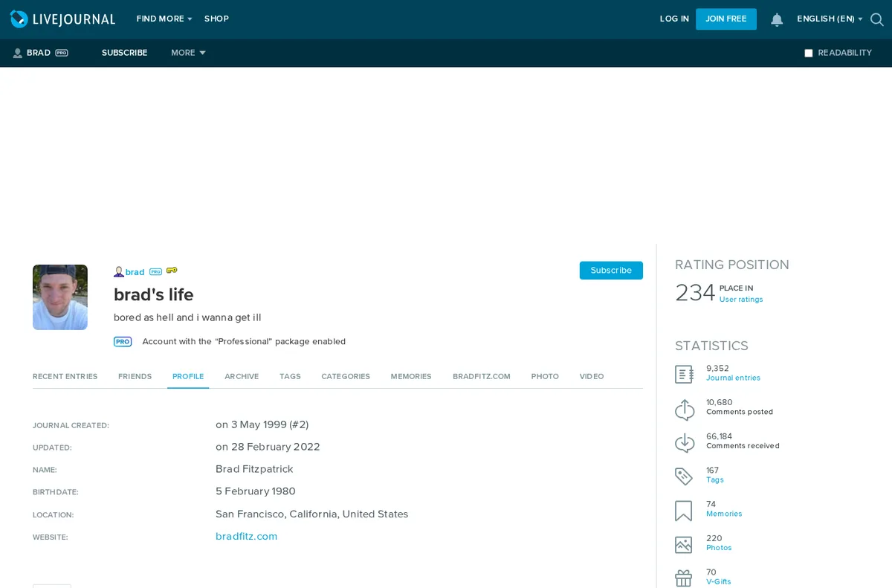Open the site search magnifier
This screenshot has height=588, width=892.
click(877, 19)
